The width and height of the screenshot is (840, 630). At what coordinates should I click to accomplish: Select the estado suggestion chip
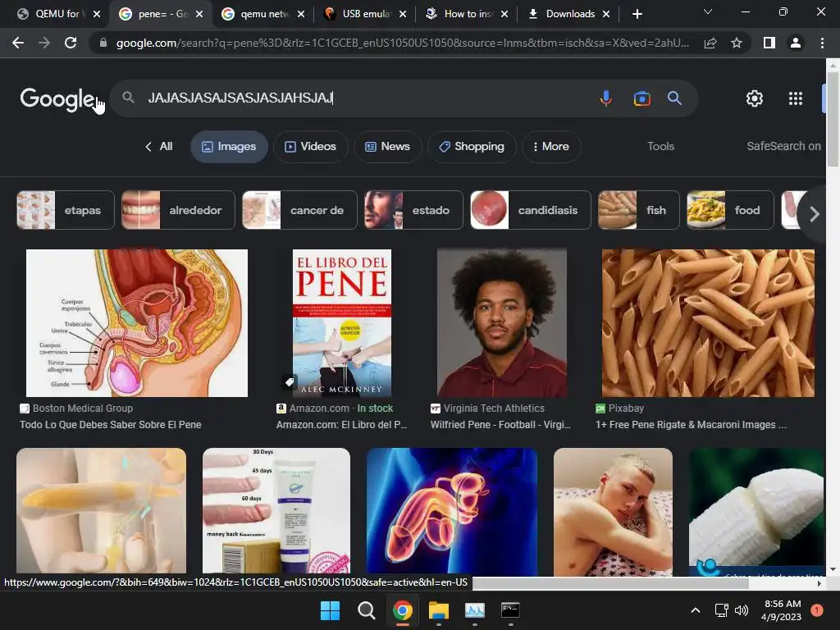(413, 210)
